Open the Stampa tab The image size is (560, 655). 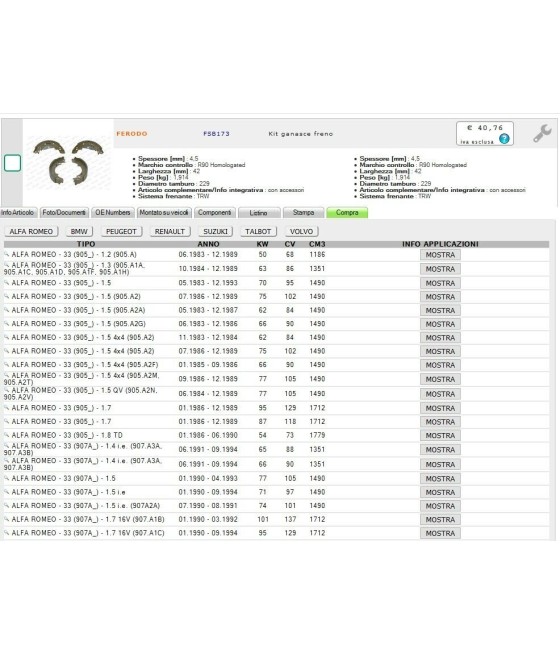tap(303, 213)
